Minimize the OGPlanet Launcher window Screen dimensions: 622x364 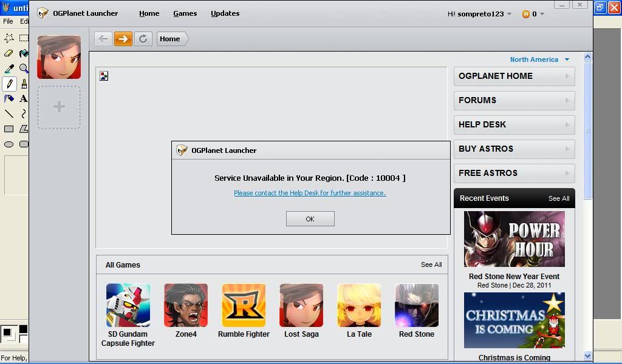(562, 5)
